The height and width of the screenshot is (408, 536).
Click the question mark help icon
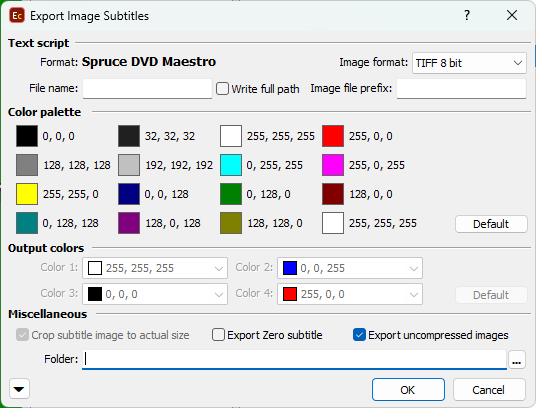point(467,15)
